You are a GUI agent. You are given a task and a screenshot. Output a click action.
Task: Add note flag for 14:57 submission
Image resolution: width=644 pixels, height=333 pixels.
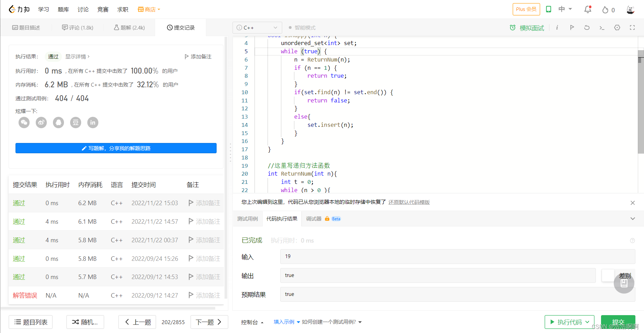click(x=204, y=222)
